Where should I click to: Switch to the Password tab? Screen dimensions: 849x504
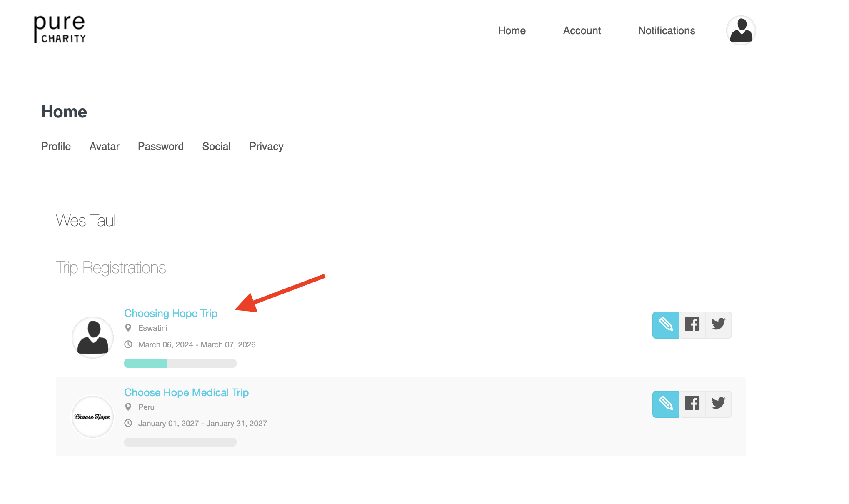(161, 146)
